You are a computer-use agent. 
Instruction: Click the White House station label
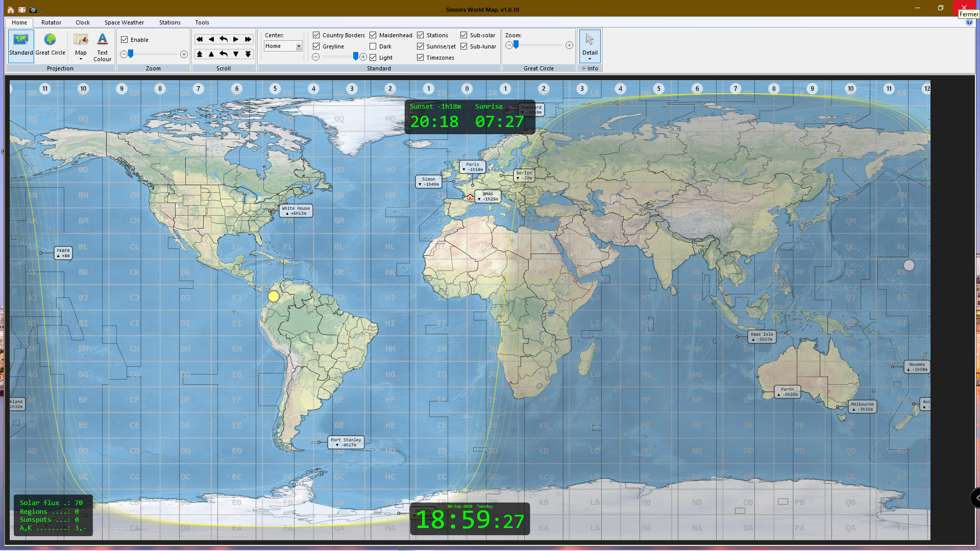coord(296,211)
